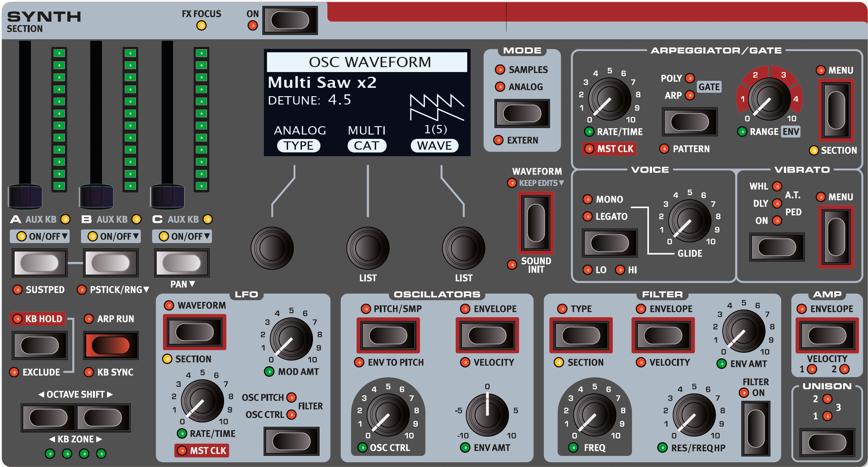The image size is (868, 467).
Task: Click the Arpeggiator Range knob
Action: [769, 99]
